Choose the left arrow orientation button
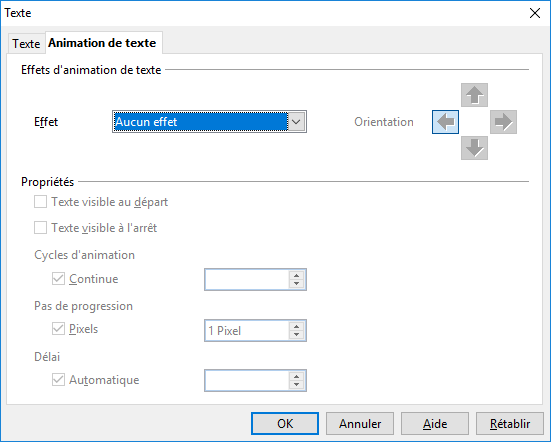 click(x=445, y=122)
